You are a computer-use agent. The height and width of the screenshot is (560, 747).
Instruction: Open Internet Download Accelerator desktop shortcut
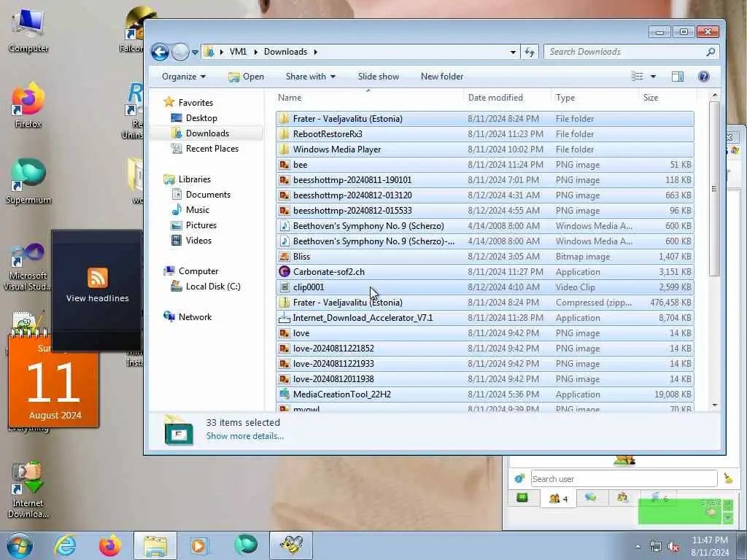point(28,490)
